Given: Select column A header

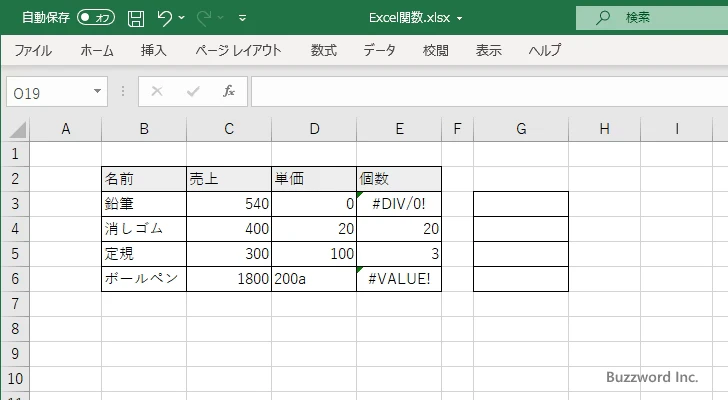Looking at the screenshot, I should point(66,129).
